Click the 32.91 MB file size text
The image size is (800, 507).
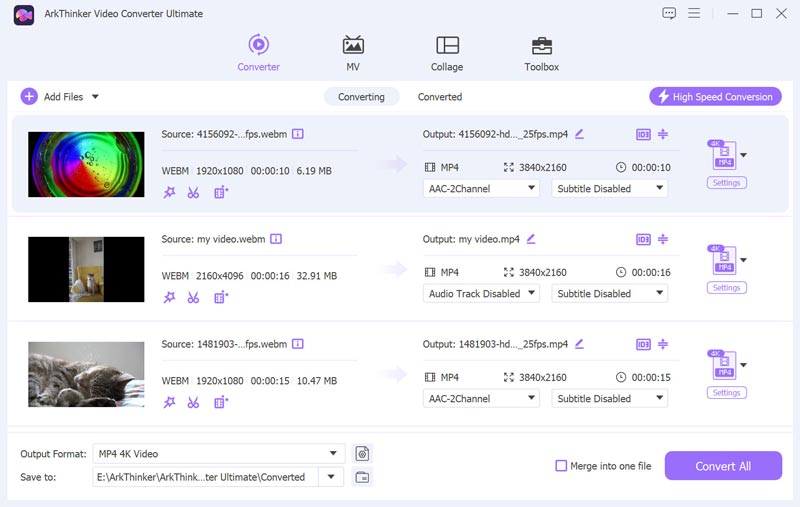click(316, 276)
